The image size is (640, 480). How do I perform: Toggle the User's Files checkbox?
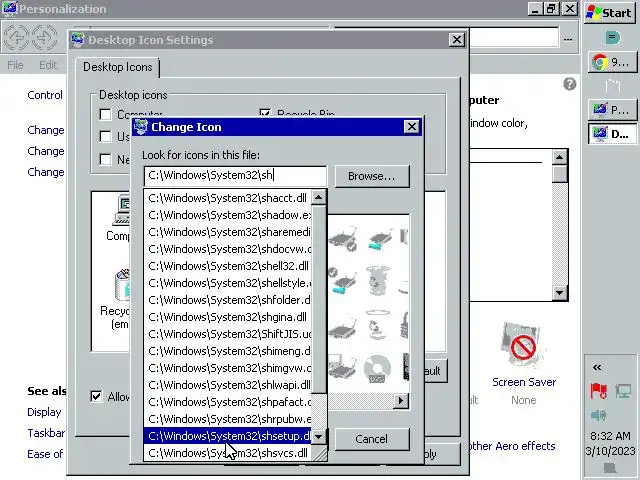click(105, 136)
